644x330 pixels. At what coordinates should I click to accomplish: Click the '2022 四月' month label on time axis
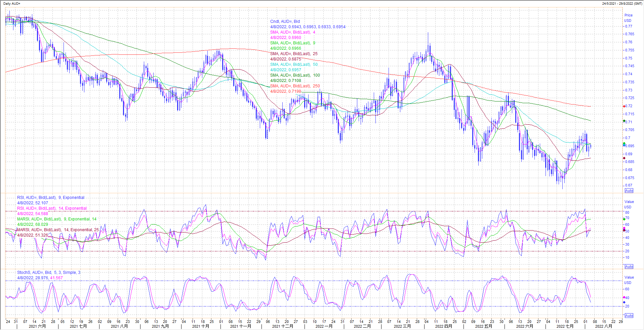point(444,326)
